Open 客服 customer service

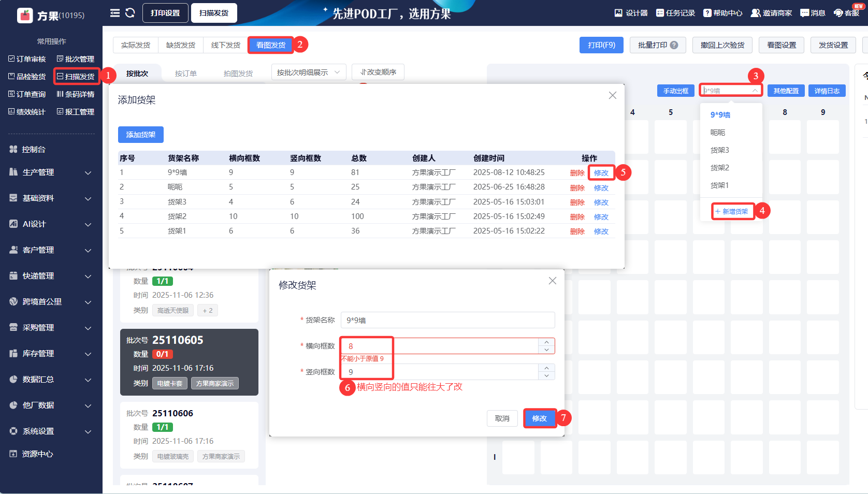846,13
